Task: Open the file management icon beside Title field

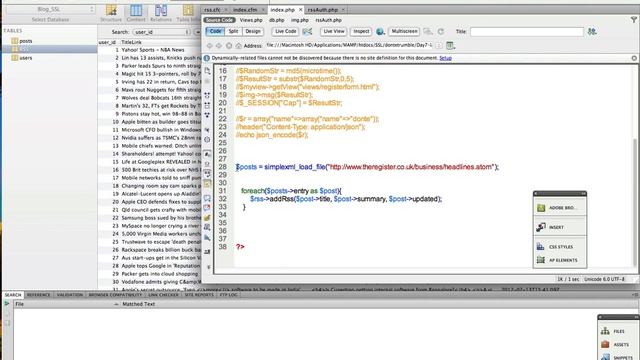Action: (592, 31)
